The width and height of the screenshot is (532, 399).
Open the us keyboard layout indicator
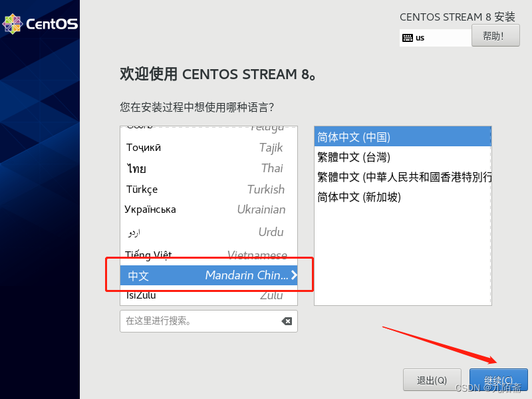[x=436, y=38]
